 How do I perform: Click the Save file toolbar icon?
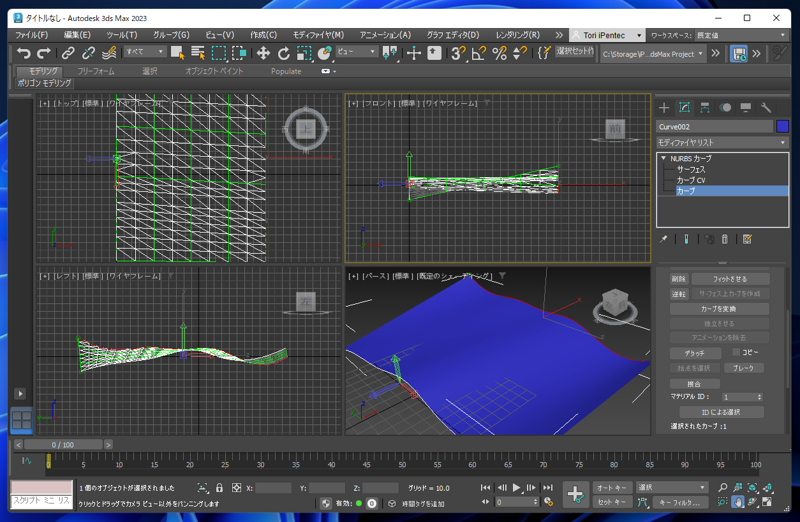(x=739, y=54)
